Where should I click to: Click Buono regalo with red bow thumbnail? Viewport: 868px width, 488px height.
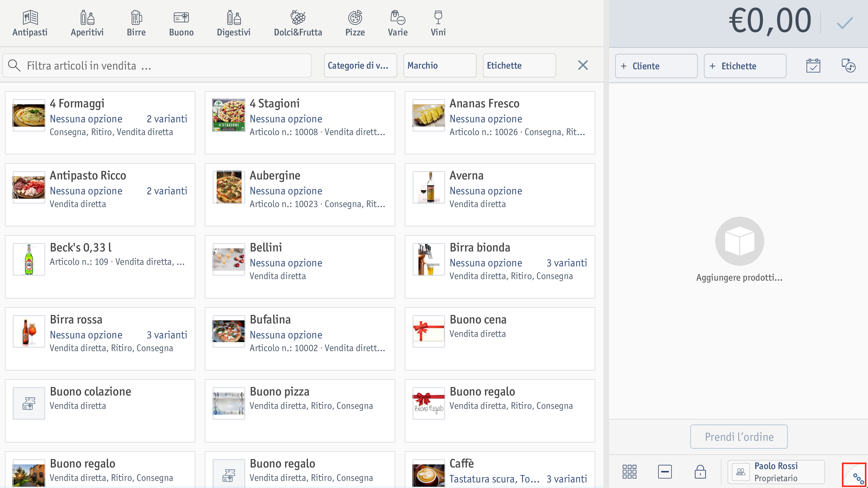point(428,403)
